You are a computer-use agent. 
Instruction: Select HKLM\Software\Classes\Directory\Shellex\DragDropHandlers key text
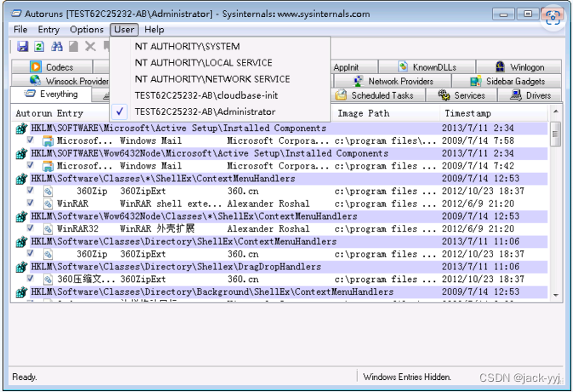[x=176, y=266]
